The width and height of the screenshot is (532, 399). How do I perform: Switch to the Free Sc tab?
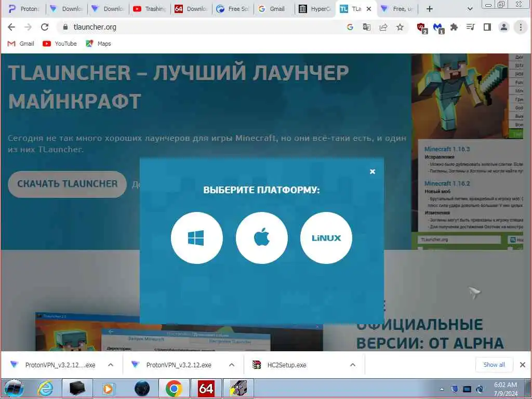(233, 9)
